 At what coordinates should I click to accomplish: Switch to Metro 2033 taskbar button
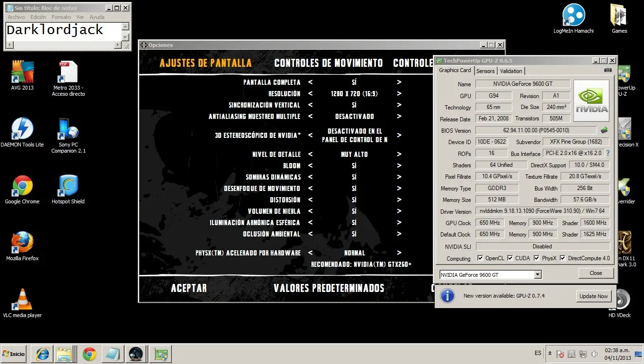pyautogui.click(x=136, y=354)
